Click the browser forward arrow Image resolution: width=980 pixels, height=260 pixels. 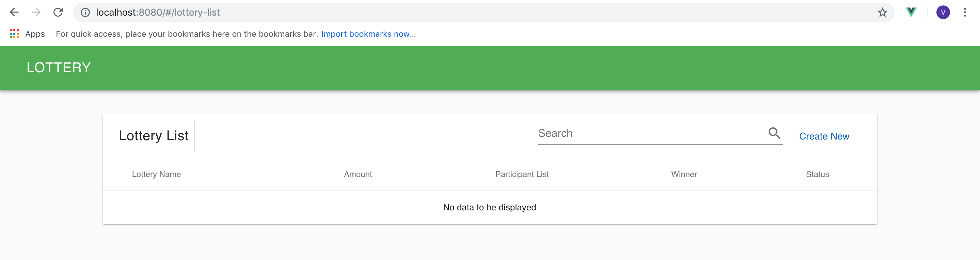(x=36, y=13)
